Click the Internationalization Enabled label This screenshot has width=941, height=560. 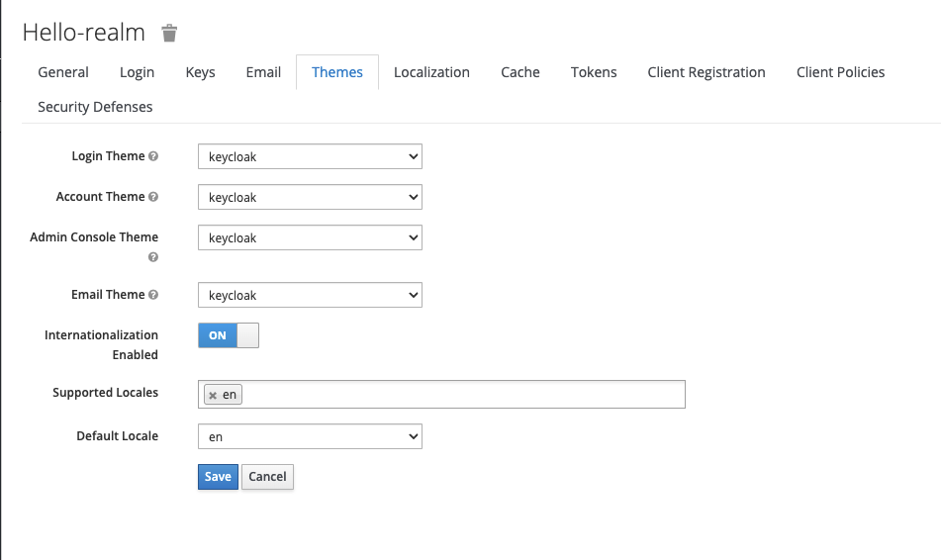pos(101,345)
